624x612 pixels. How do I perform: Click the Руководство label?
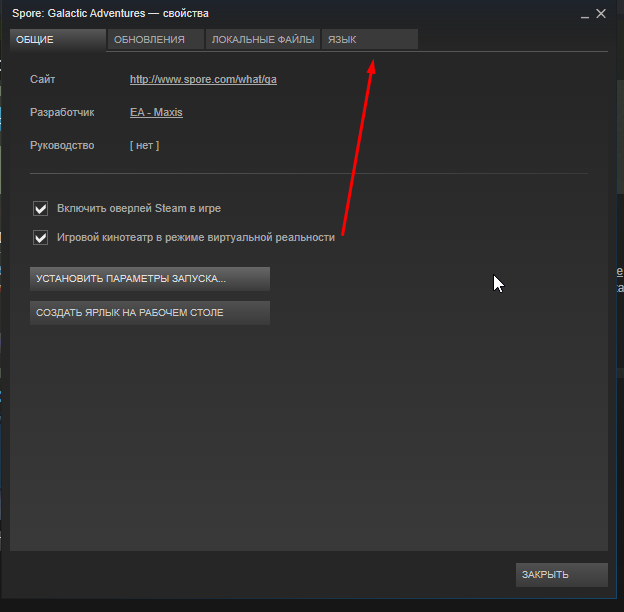point(62,146)
